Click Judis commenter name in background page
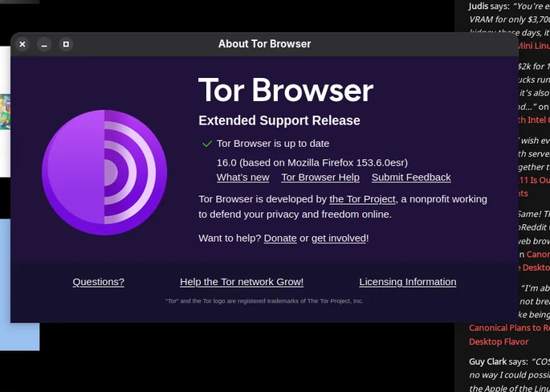The width and height of the screenshot is (550, 392). (479, 6)
